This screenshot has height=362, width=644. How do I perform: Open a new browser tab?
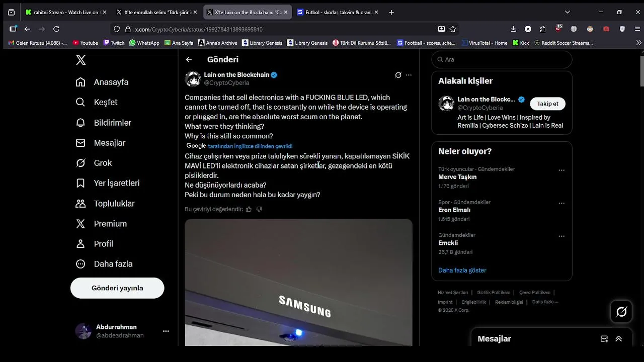[391, 12]
